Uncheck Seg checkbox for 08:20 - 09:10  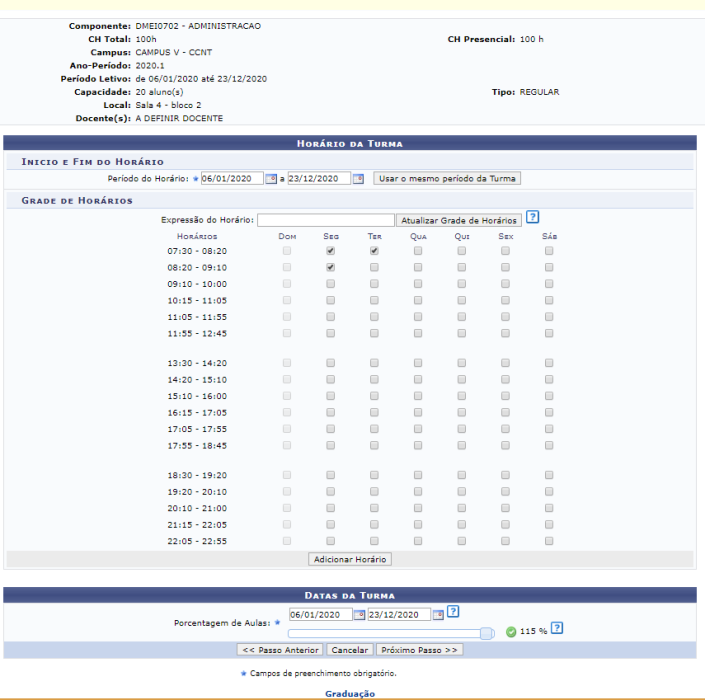[331, 268]
